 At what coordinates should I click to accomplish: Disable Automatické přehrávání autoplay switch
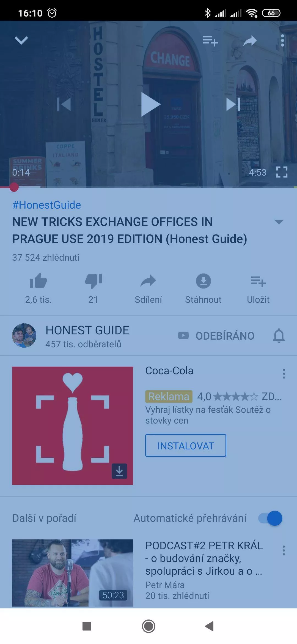pyautogui.click(x=270, y=518)
